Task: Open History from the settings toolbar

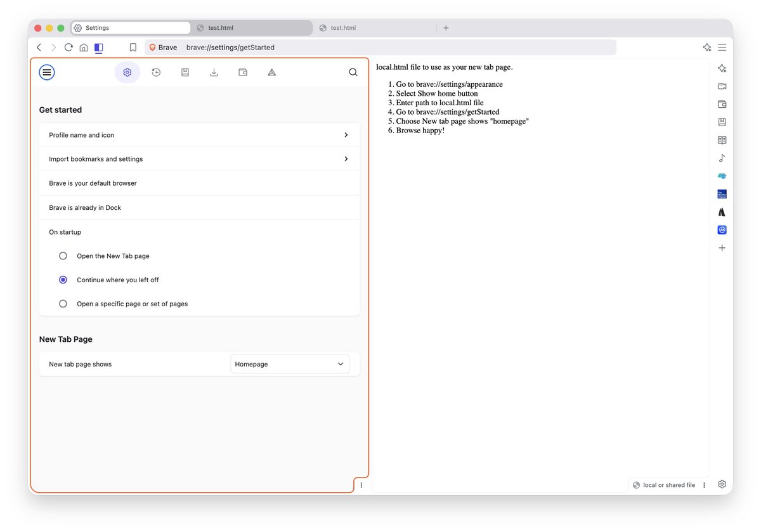Action: coord(156,72)
